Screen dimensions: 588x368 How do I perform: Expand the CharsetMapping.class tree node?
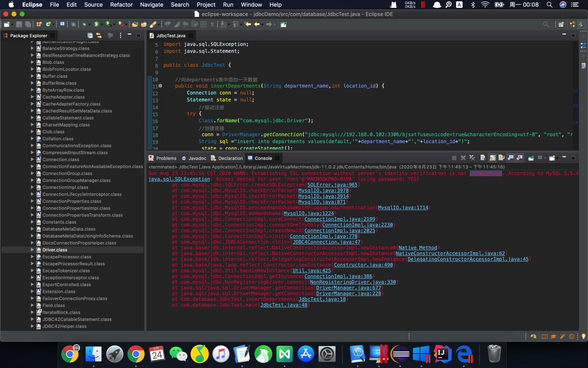coord(32,125)
